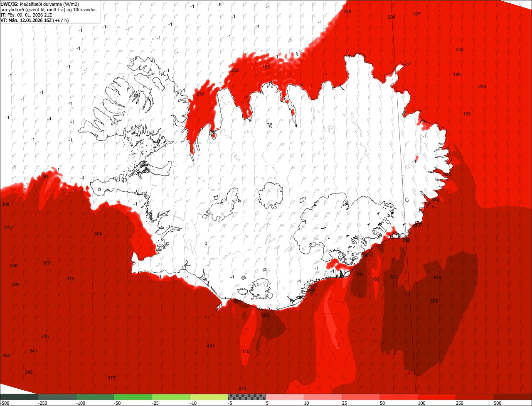Click the flux value 230
The width and height of the screenshot is (532, 406).
[482, 86]
